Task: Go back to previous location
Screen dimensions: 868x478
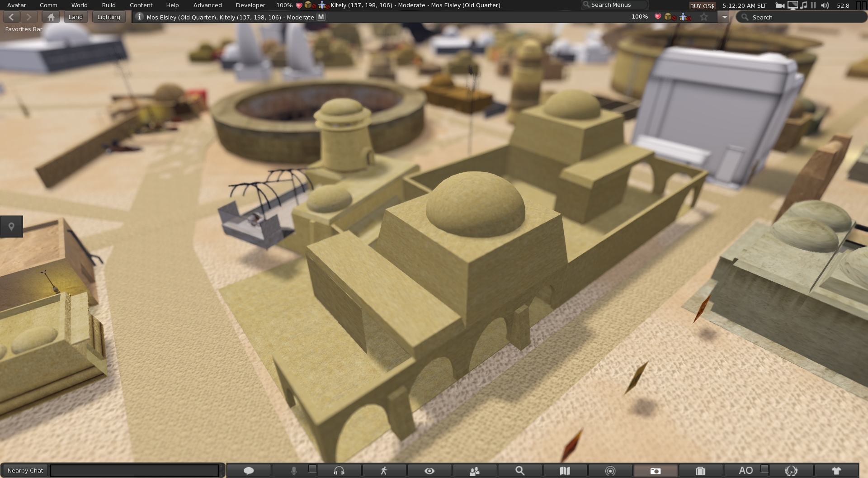Action: tap(11, 17)
